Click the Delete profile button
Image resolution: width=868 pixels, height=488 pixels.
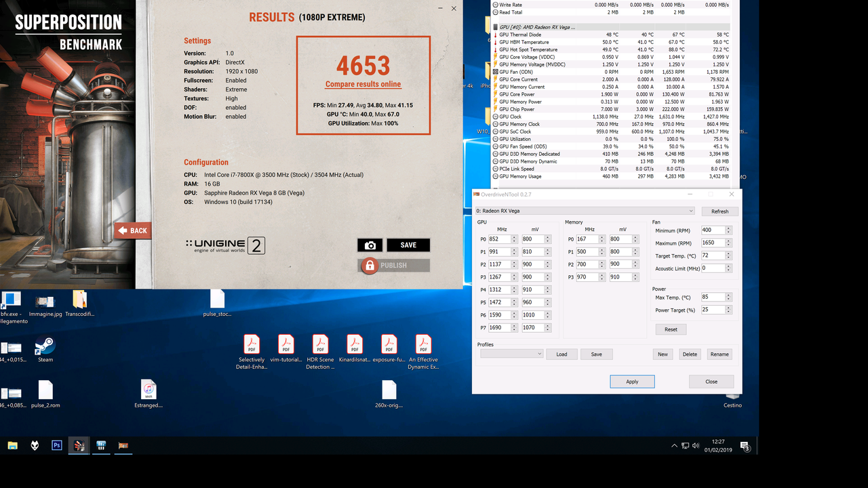690,354
